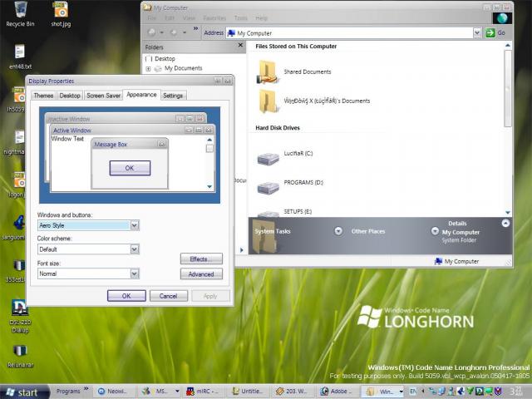Open the Tools menu in My Computer
Image resolution: width=532 pixels, height=399 pixels.
coord(240,18)
